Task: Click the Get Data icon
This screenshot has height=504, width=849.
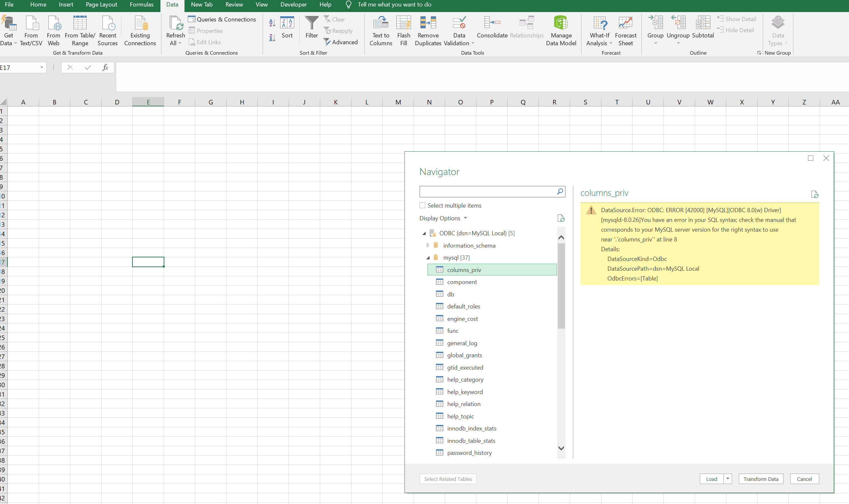Action: tap(8, 23)
